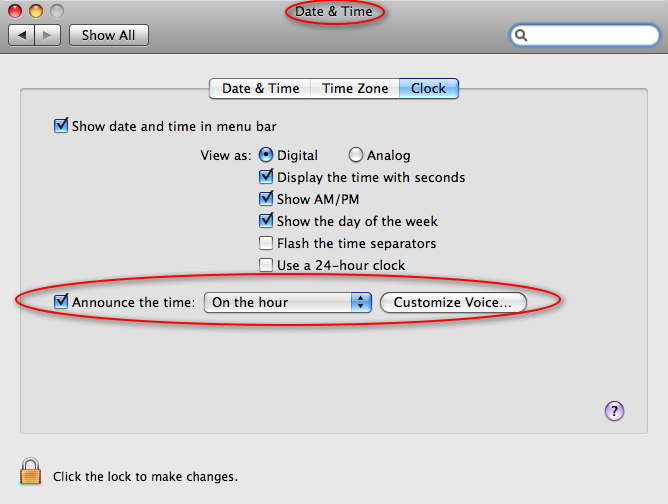Viewport: 668px width, 504px height.
Task: Click the back arrow navigation button
Action: (22, 35)
